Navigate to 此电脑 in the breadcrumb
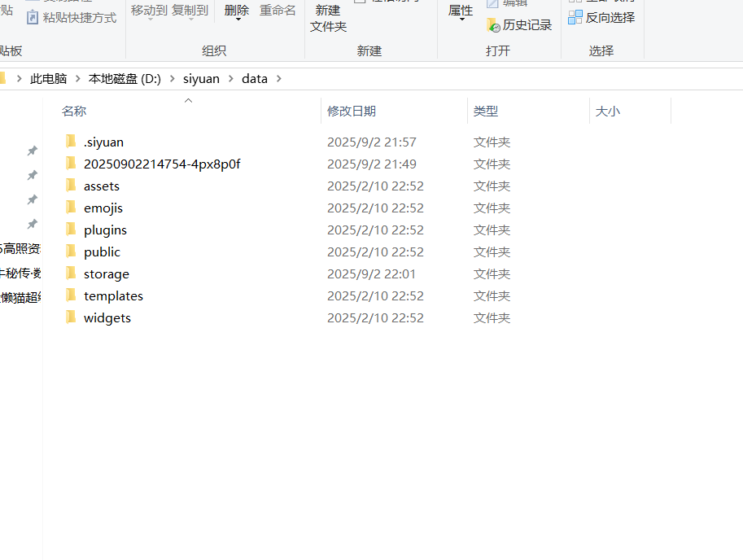The image size is (743, 560). 48,79
